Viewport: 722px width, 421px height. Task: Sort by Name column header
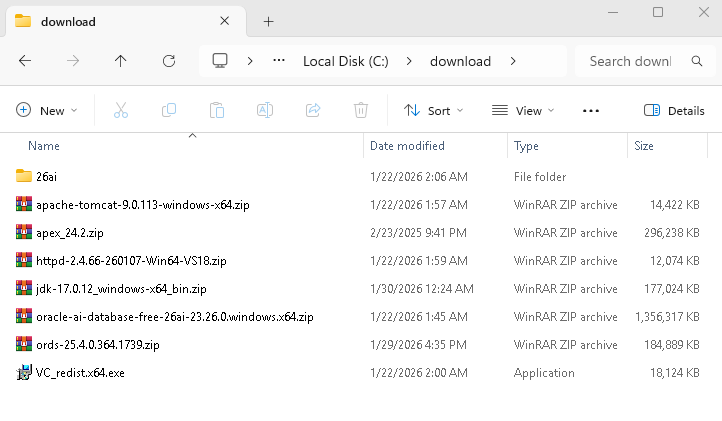pyautogui.click(x=44, y=146)
